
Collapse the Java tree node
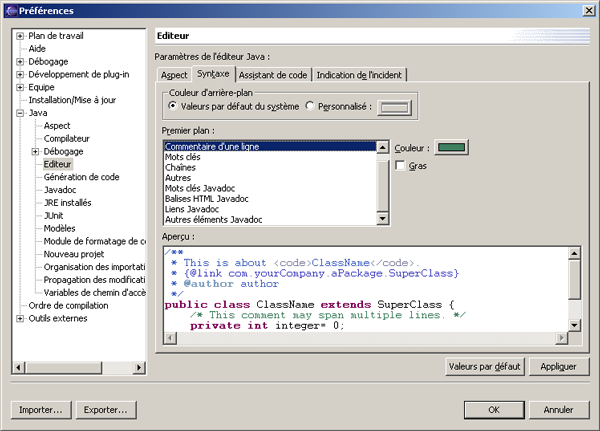tap(21, 114)
